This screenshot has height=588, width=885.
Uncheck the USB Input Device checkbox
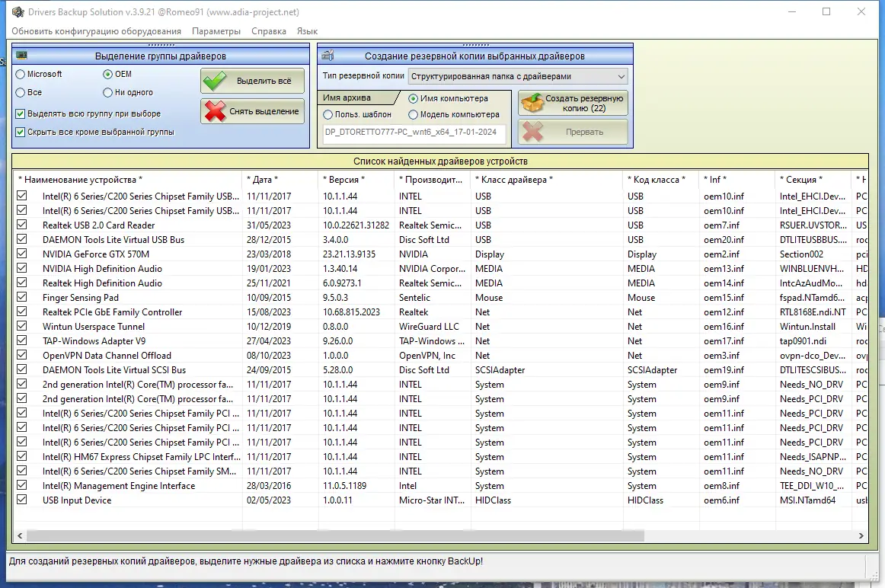pos(22,500)
